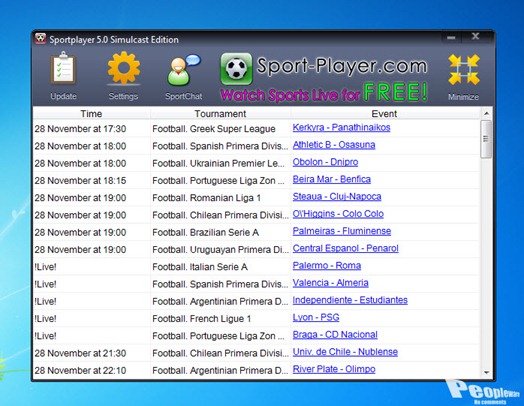
Task: Click the scrollbar up arrow
Action: pos(486,114)
